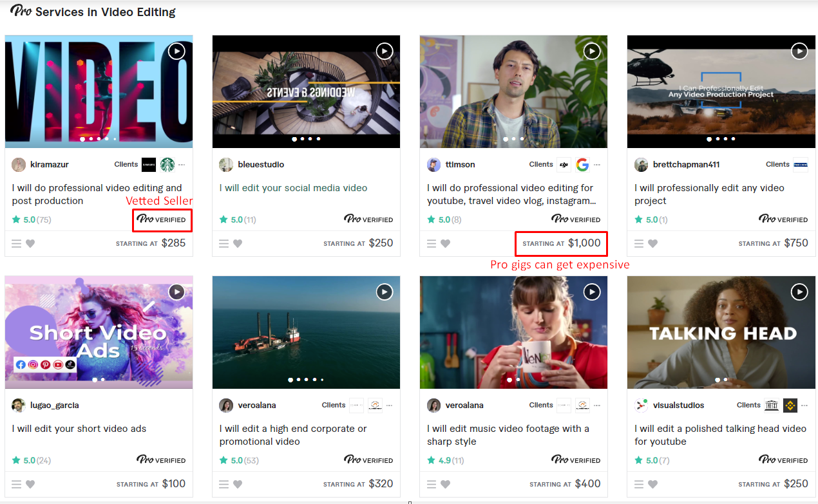
Task: Click the Binance client logo on visualstudios
Action: click(x=790, y=405)
